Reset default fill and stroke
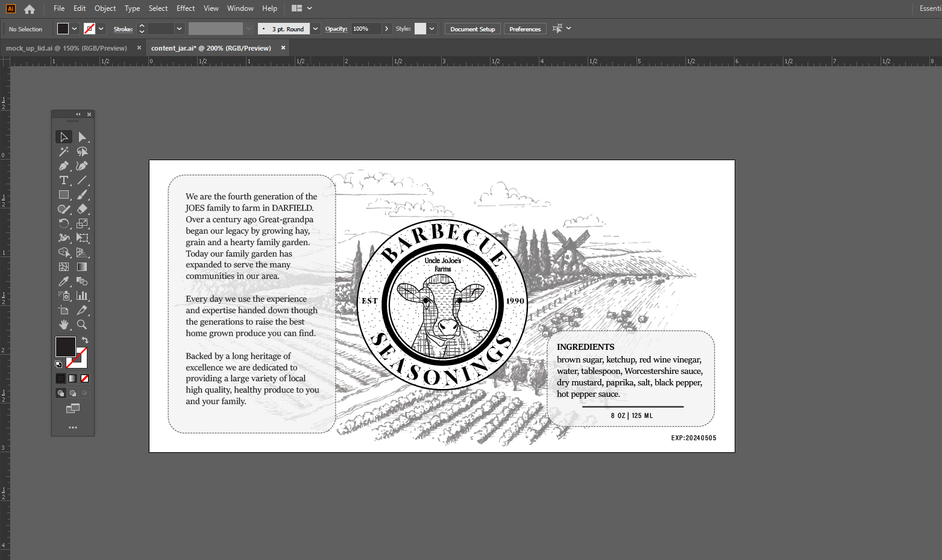This screenshot has height=560, width=942. (58, 364)
